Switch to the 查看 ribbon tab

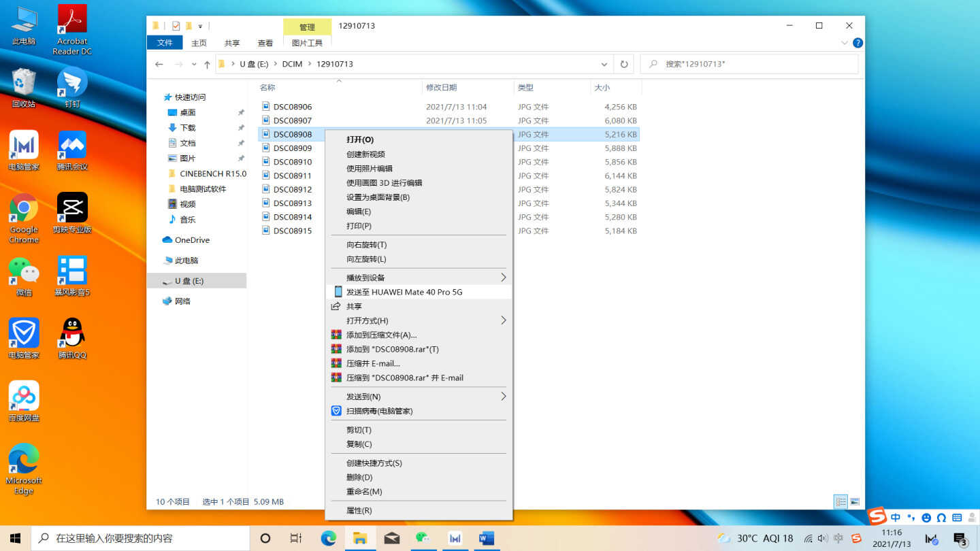265,43
